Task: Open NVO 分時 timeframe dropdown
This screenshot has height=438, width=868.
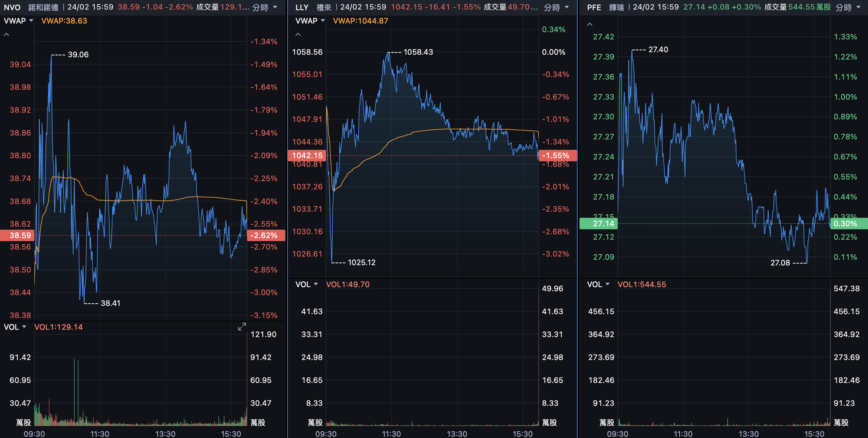Action: pos(265,7)
